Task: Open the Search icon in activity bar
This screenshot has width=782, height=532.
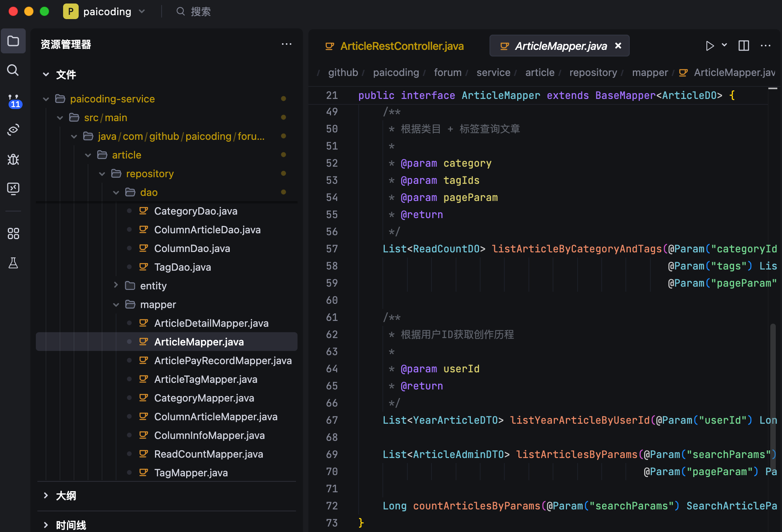Action: tap(13, 70)
